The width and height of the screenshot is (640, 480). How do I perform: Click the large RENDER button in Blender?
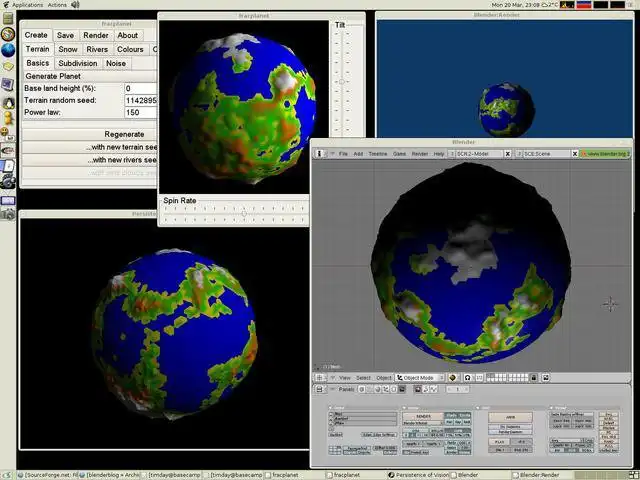(x=423, y=416)
